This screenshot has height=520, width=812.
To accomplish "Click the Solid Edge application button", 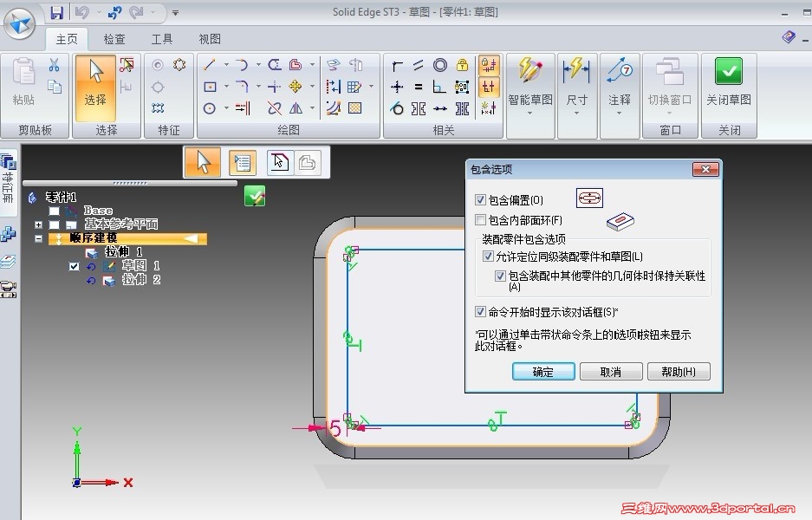I will click(20, 23).
